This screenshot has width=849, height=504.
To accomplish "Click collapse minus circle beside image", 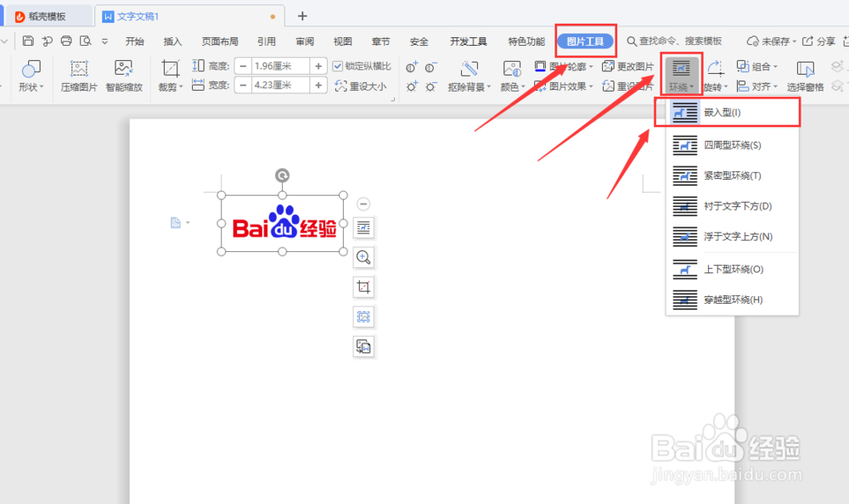I will (363, 204).
